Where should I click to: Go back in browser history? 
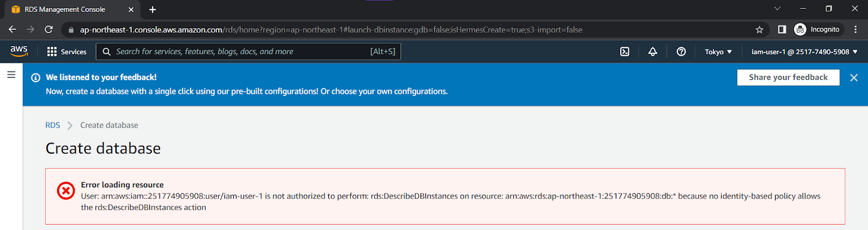click(12, 29)
